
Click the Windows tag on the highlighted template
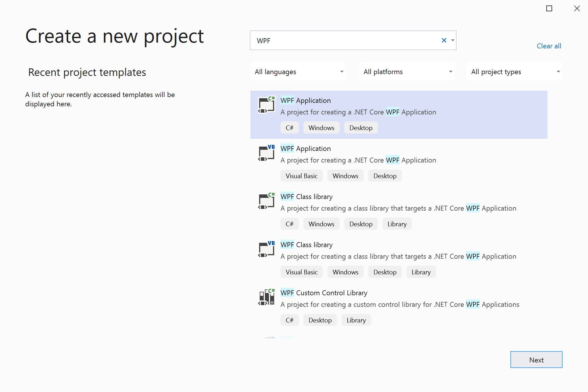tap(321, 127)
